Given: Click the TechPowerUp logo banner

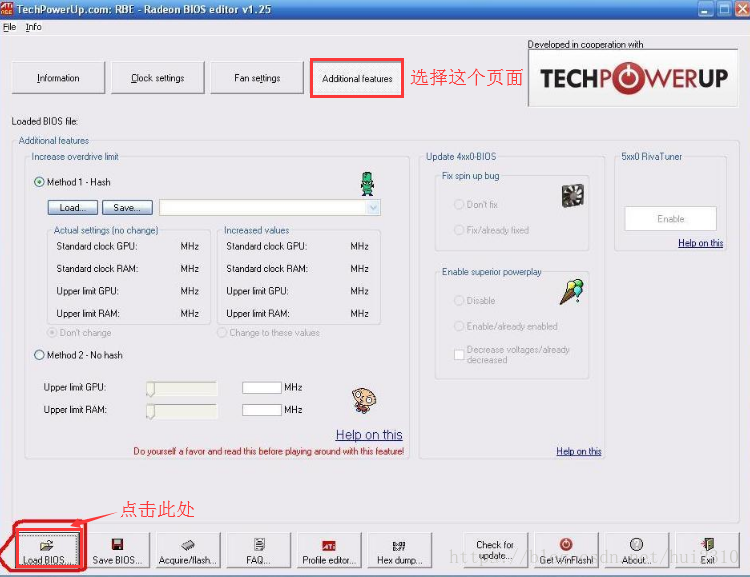Looking at the screenshot, I should coord(633,78).
